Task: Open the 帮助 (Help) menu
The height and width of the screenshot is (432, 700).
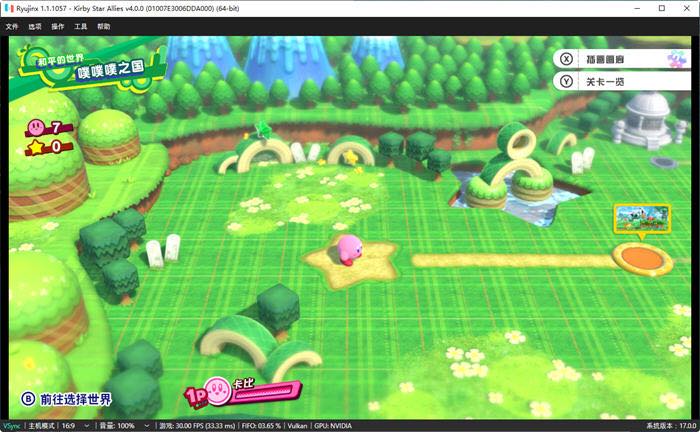Action: (104, 26)
